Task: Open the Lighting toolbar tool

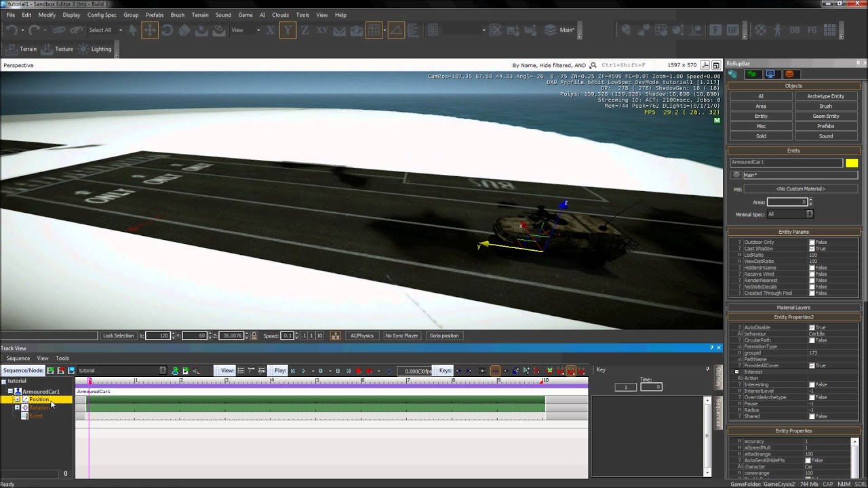Action: click(95, 49)
